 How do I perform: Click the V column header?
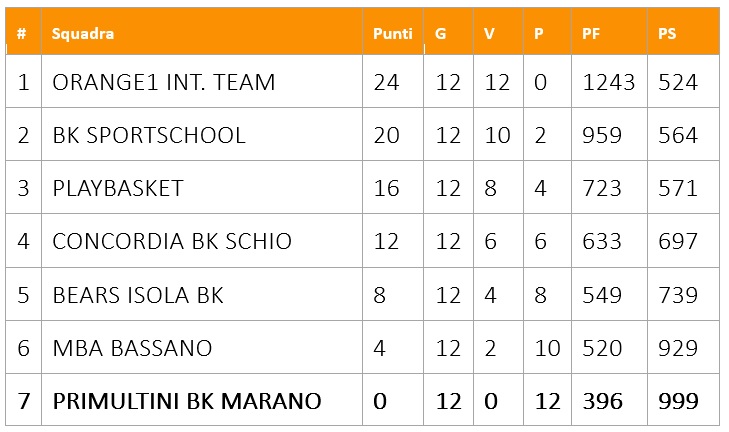pyautogui.click(x=489, y=33)
